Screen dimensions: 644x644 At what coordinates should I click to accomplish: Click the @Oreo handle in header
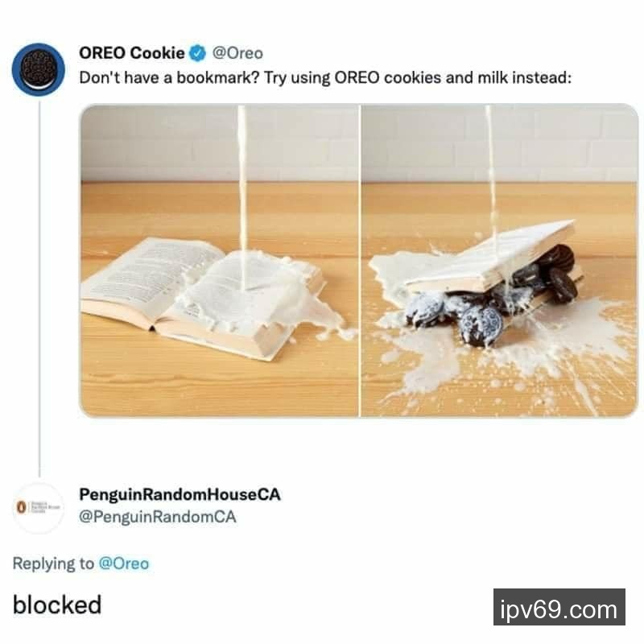pyautogui.click(x=237, y=53)
